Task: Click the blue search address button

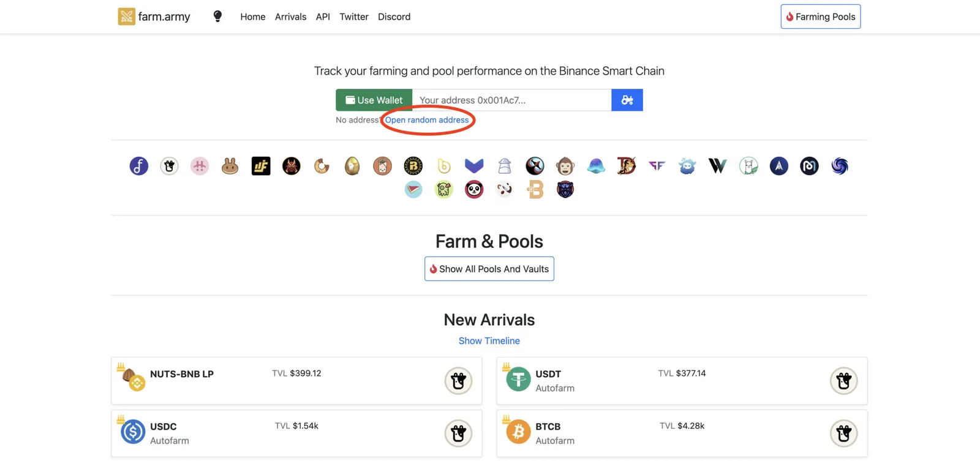Action: click(x=627, y=100)
